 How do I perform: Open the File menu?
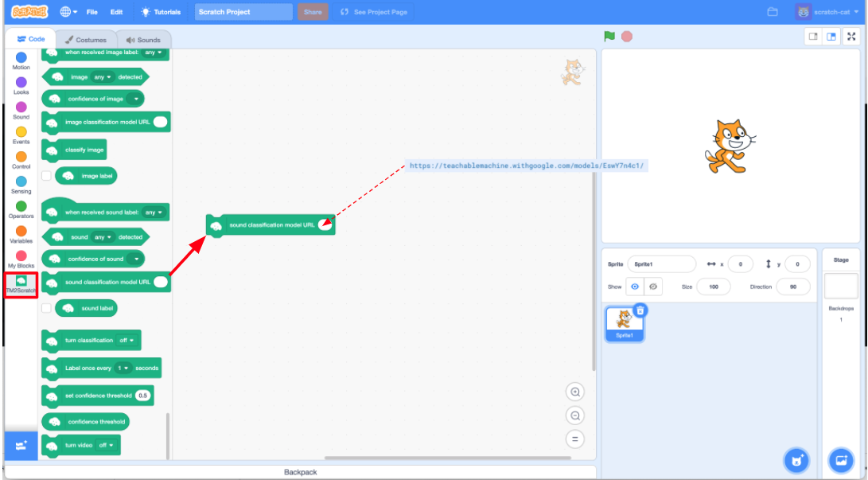coord(92,12)
